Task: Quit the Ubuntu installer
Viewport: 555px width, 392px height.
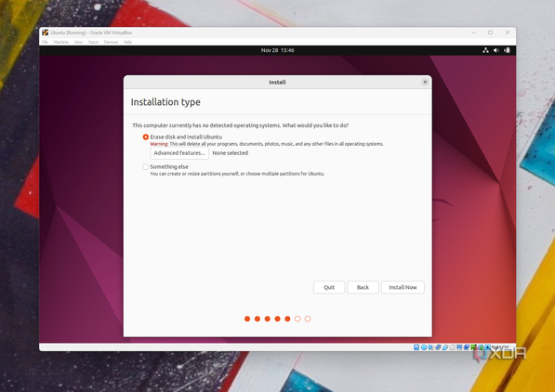Action: [329, 287]
